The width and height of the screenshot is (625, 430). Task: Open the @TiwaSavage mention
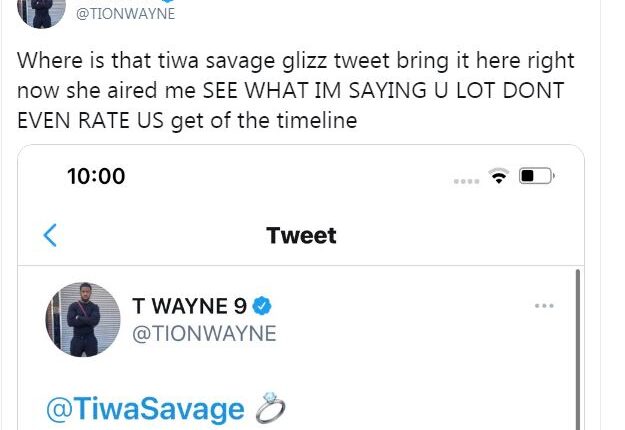pos(146,409)
